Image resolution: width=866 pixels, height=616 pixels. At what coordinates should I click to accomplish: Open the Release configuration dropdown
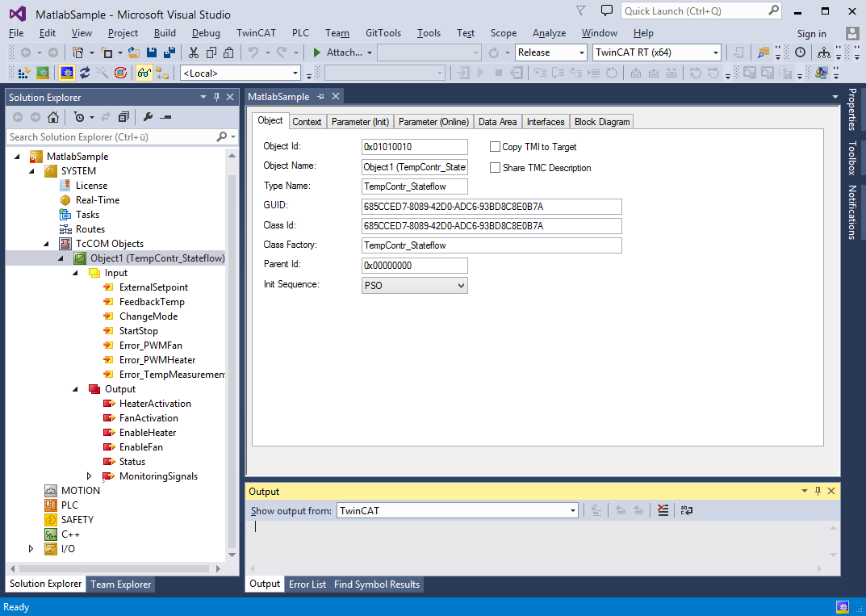point(550,52)
